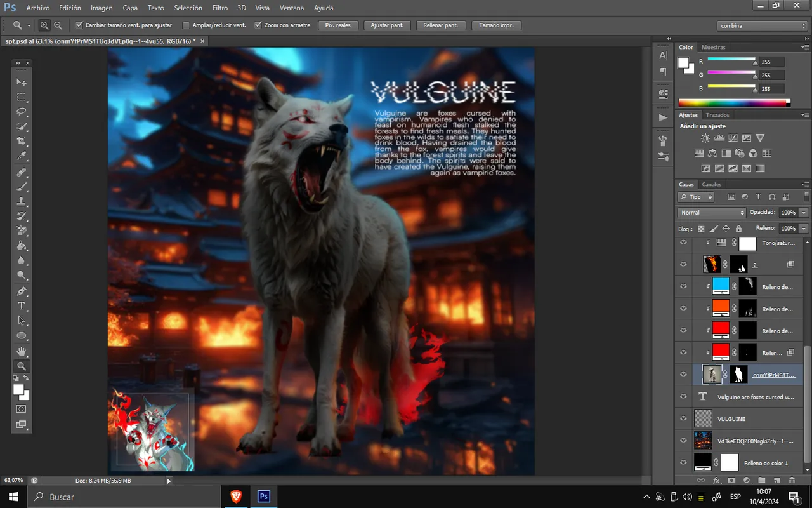The width and height of the screenshot is (812, 508).
Task: Add a Brightness/Contrast adjustment
Action: tap(705, 138)
